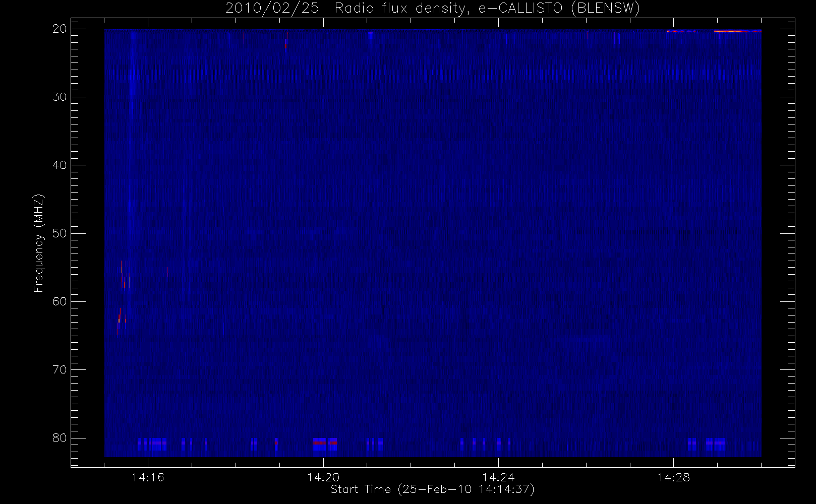Click the x-axis time label '14:20'
Image resolution: width=816 pixels, height=504 pixels.
323,477
